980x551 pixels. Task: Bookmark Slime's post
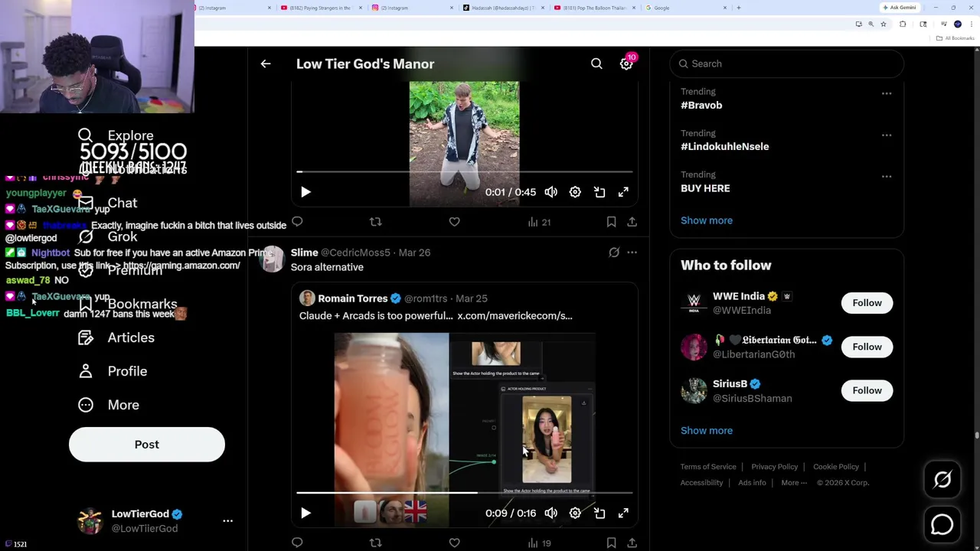611,543
